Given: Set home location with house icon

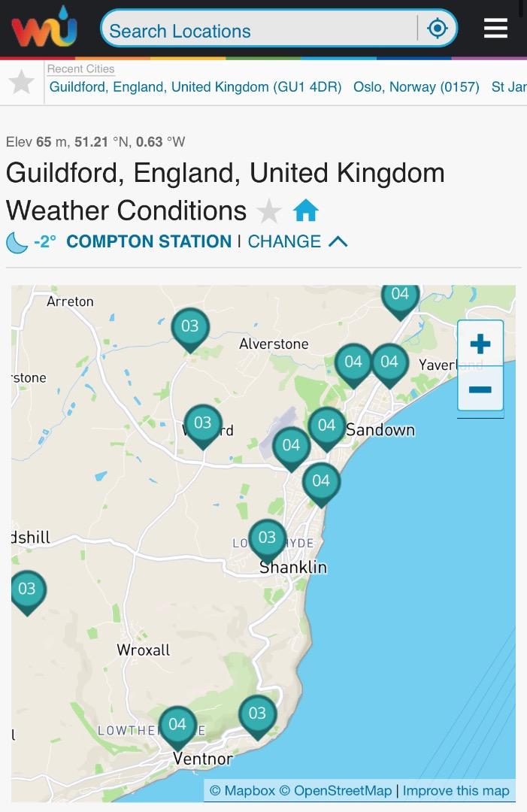Looking at the screenshot, I should [x=305, y=211].
